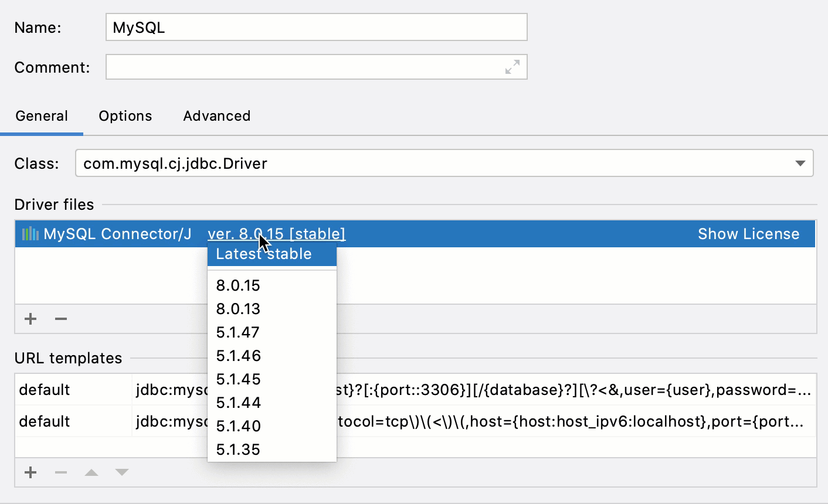Open the Class driver dropdown

(801, 164)
